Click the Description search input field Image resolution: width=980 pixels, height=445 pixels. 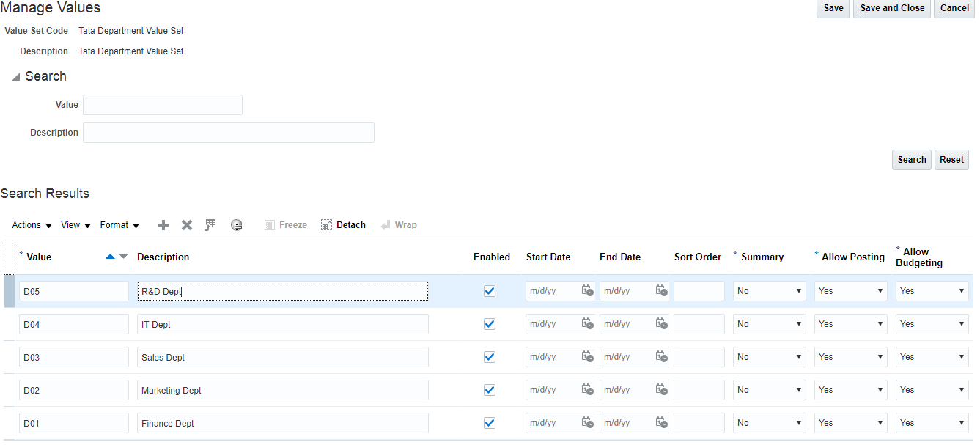(228, 133)
